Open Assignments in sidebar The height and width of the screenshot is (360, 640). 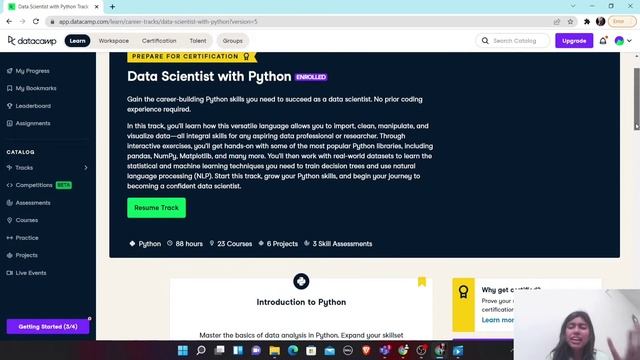[29, 123]
